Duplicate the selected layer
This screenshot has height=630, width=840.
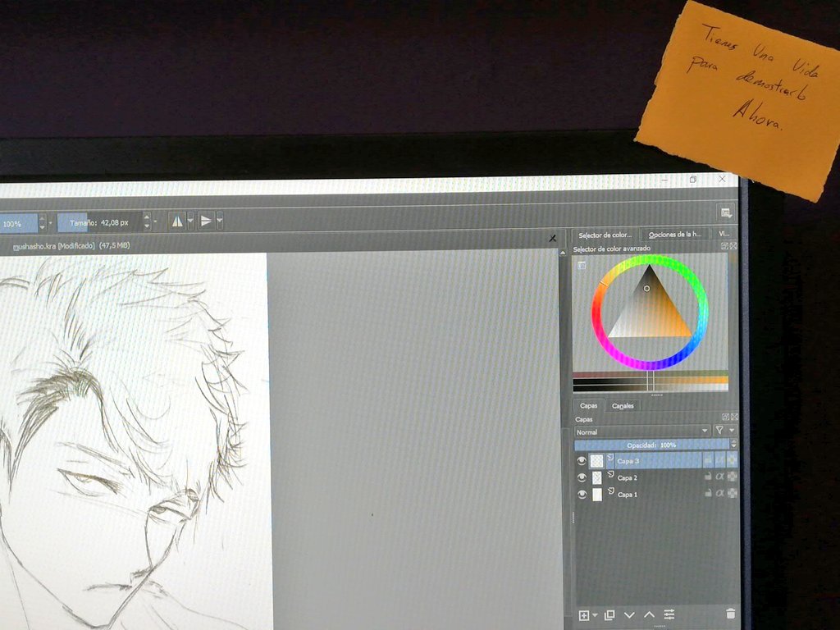(x=609, y=615)
